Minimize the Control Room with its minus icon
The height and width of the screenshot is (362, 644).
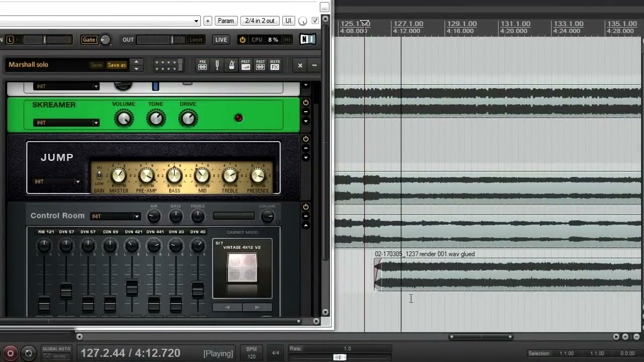pyautogui.click(x=305, y=216)
